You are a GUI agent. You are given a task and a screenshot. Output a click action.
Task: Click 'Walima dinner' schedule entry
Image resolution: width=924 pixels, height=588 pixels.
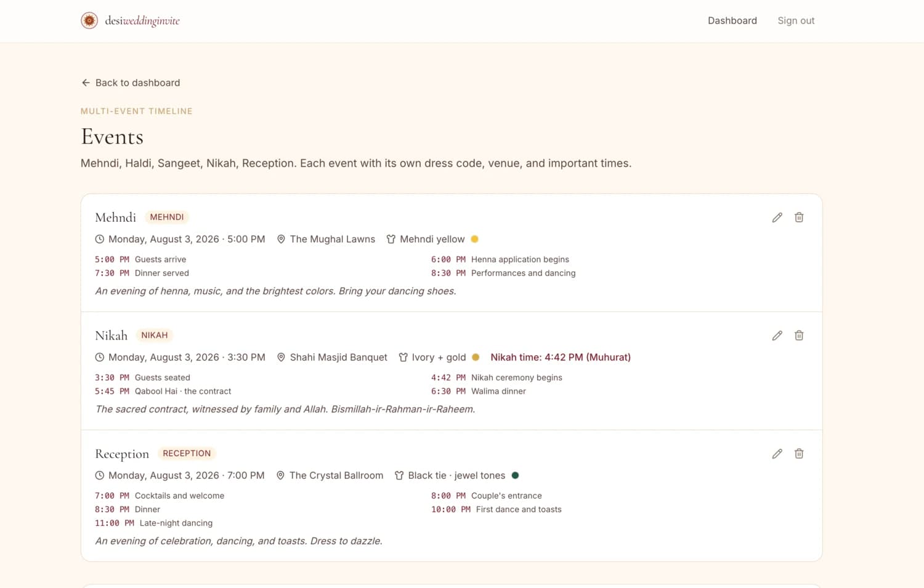pos(498,391)
